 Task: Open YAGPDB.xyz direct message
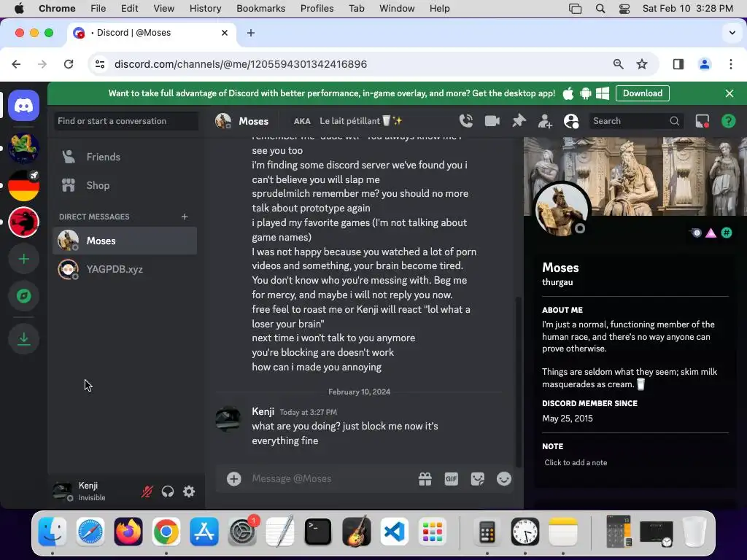click(124, 269)
